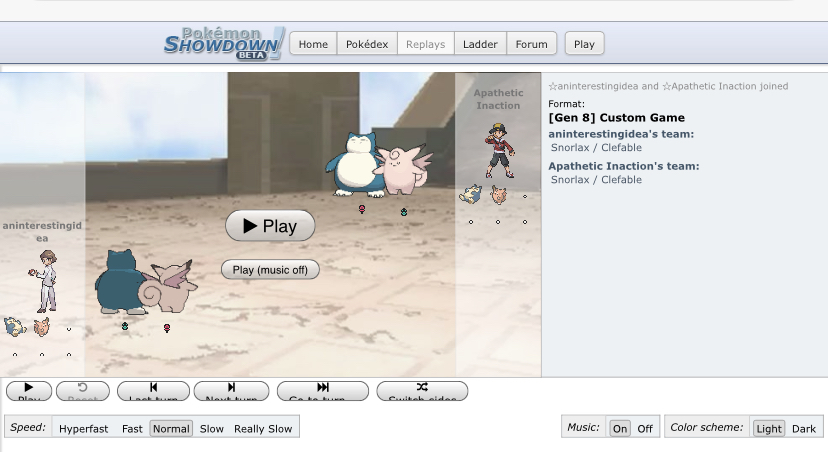
Task: Switch to Dark color scheme
Action: (x=804, y=428)
